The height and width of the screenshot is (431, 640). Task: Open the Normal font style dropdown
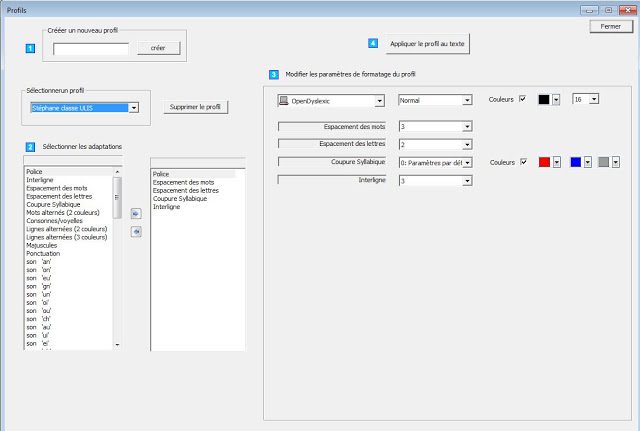click(x=467, y=100)
